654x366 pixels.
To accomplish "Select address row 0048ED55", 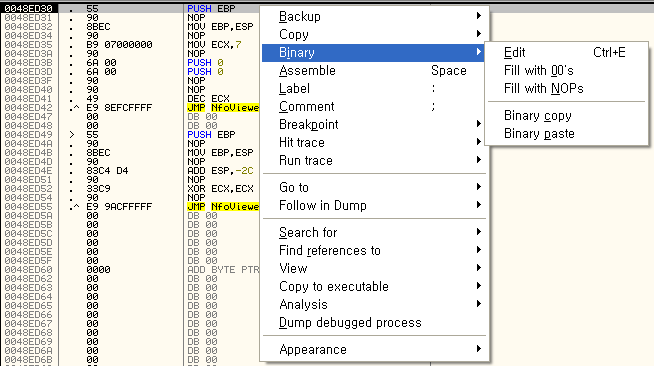I will [28, 207].
